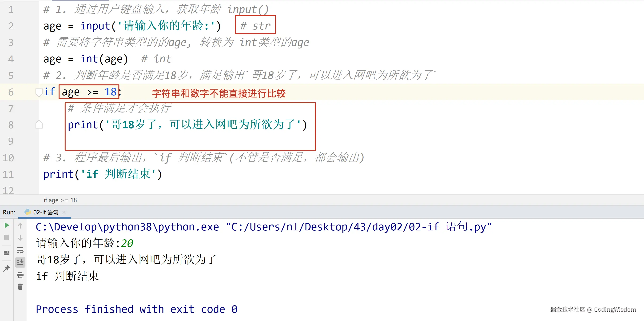Image resolution: width=644 pixels, height=321 pixels.
Task: Click the Run: panel label
Action: pos(9,212)
